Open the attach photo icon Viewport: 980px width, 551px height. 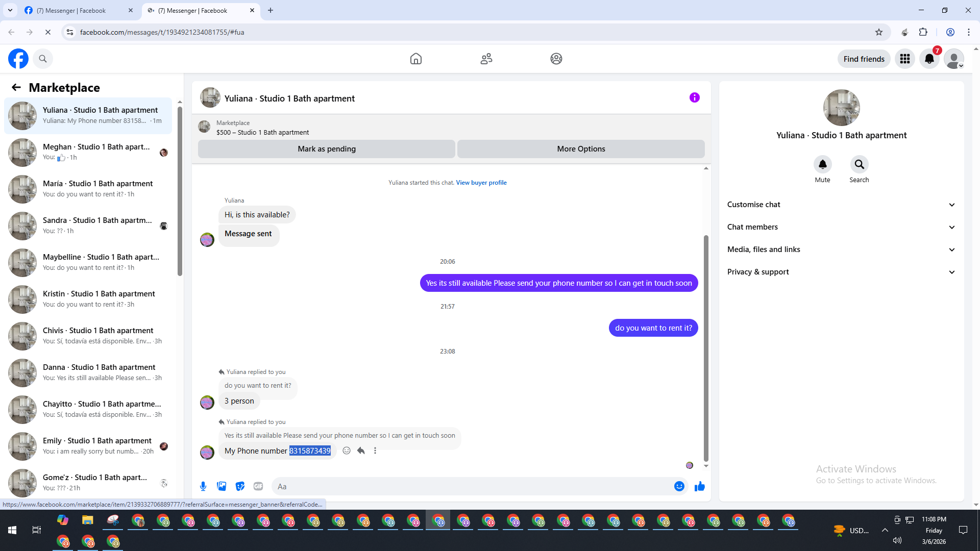(x=222, y=486)
